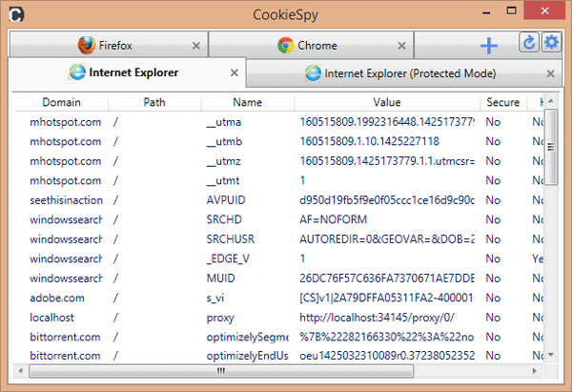Click the Firefox logo icon

click(x=87, y=45)
